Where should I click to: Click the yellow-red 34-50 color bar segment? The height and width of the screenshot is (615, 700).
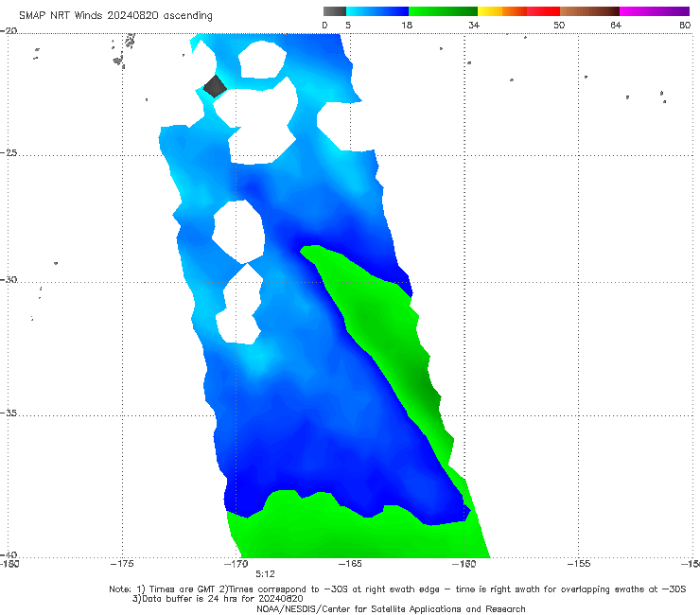pyautogui.click(x=518, y=11)
